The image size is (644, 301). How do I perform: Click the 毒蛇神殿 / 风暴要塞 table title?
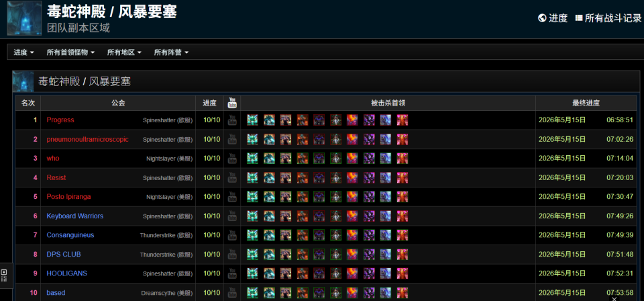(x=85, y=81)
